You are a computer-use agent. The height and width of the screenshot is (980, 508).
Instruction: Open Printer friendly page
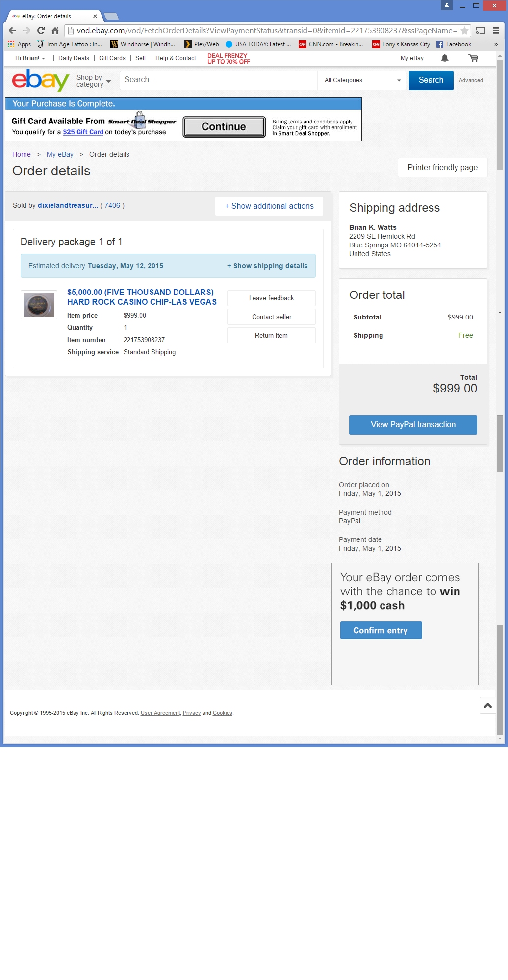point(443,168)
